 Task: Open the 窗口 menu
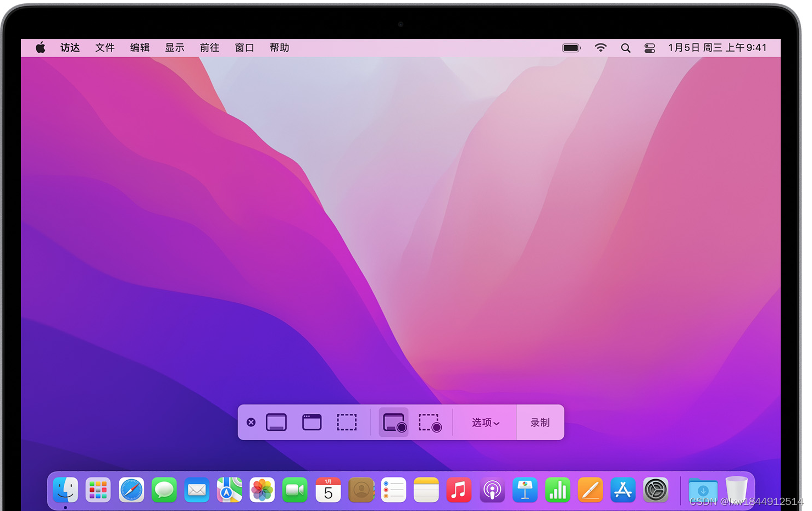(x=244, y=48)
